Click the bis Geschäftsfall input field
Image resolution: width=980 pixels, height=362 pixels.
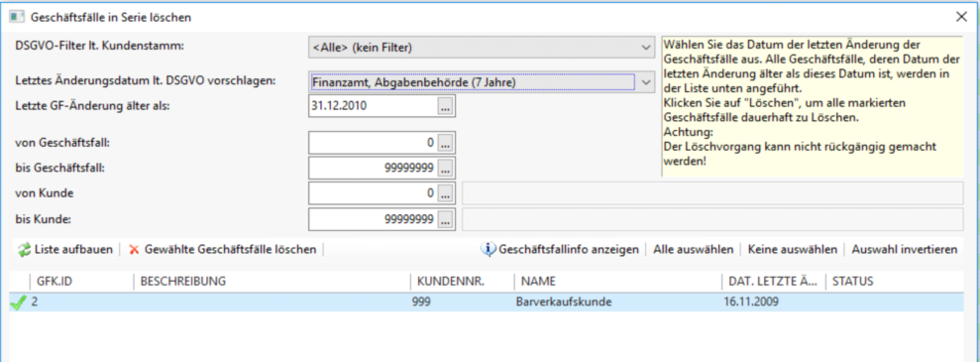pos(374,168)
